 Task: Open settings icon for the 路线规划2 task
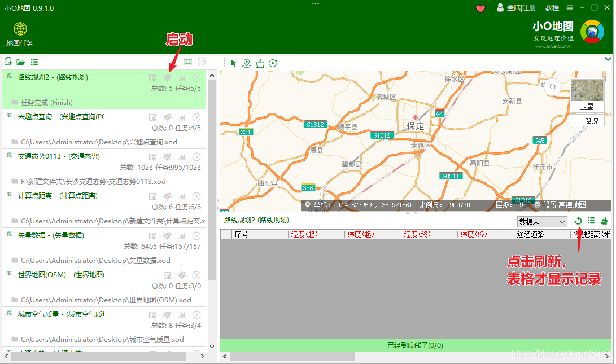coord(152,78)
